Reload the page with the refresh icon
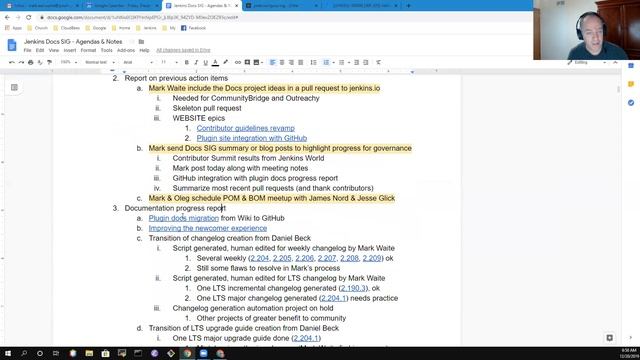Screen dimensions: 640x360 pos(29,18)
